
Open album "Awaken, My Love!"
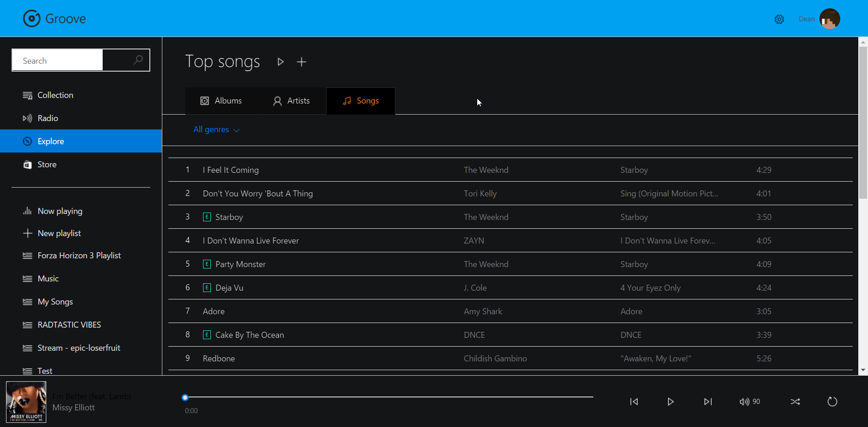[x=656, y=359]
